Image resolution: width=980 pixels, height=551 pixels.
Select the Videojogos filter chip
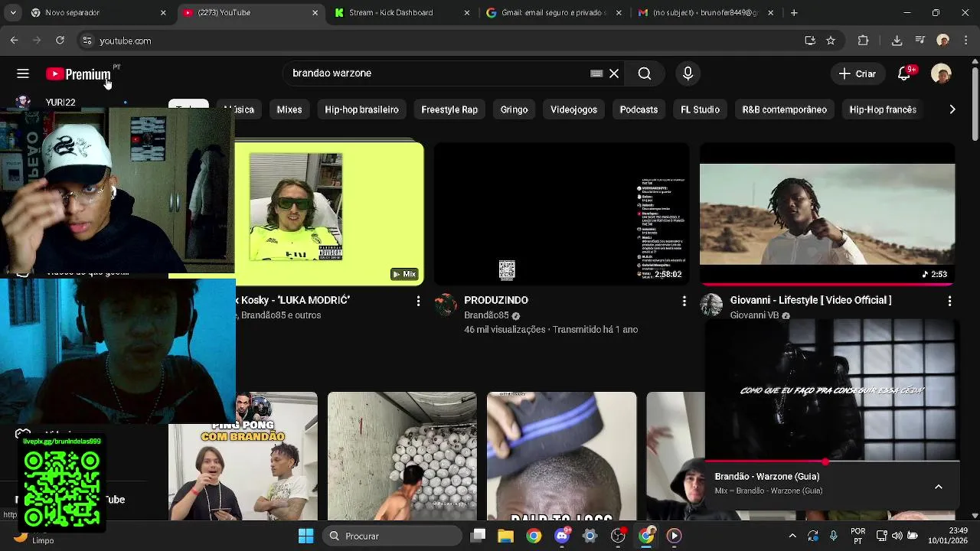tap(573, 109)
